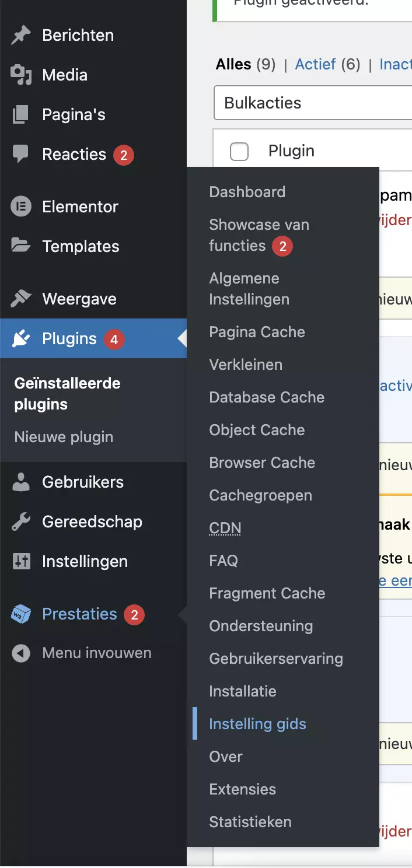Click the Templates folder icon
The height and width of the screenshot is (868, 412).
[x=21, y=246]
